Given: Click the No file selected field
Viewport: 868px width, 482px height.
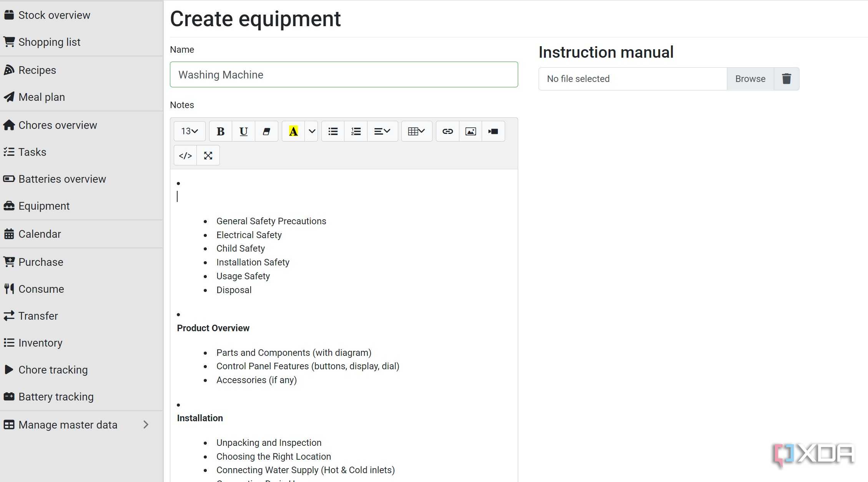Looking at the screenshot, I should tap(633, 79).
